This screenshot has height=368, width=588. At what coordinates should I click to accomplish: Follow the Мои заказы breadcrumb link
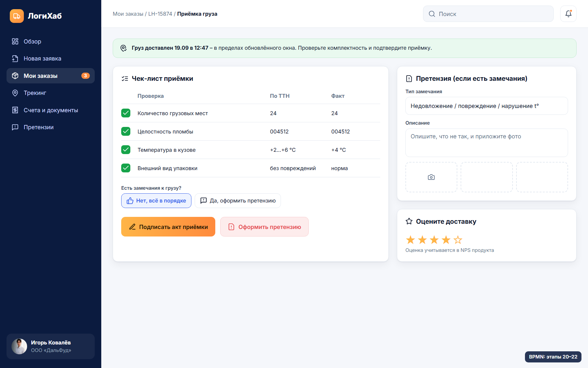(128, 14)
